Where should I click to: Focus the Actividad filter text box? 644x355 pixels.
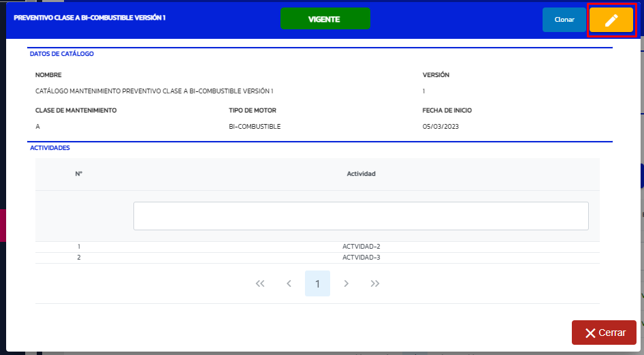coord(361,216)
